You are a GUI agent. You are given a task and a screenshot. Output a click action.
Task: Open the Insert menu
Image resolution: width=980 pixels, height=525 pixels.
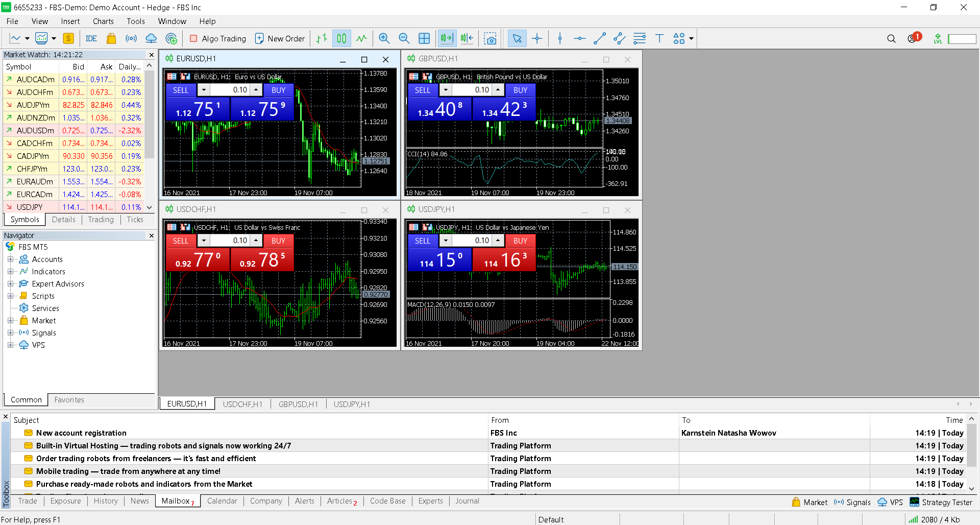70,21
